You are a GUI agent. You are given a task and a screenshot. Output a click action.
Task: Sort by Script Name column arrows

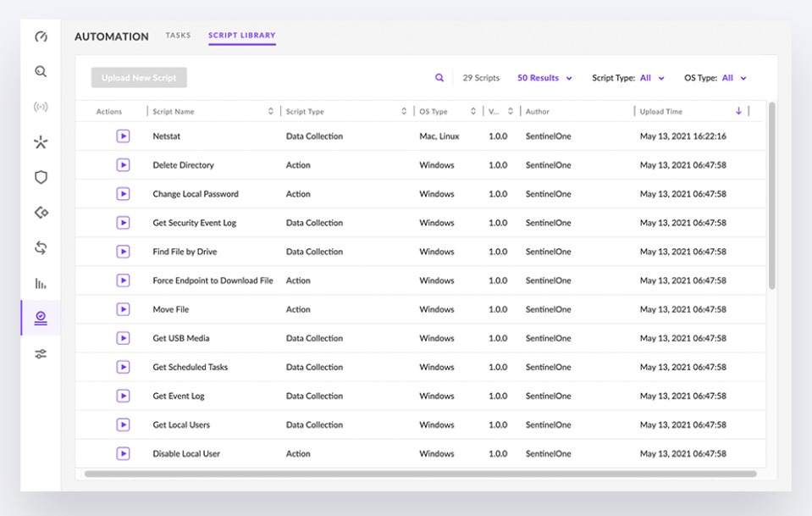coord(270,111)
